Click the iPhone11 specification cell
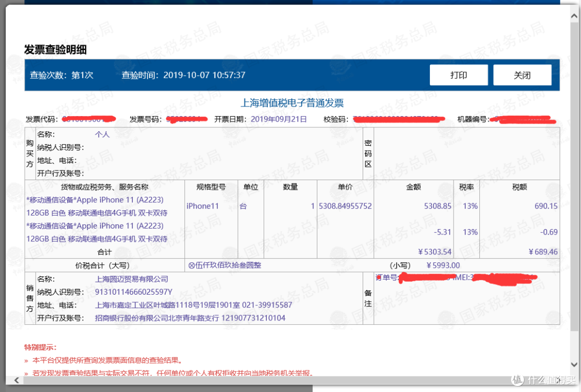This screenshot has height=392, width=581. pyautogui.click(x=203, y=206)
